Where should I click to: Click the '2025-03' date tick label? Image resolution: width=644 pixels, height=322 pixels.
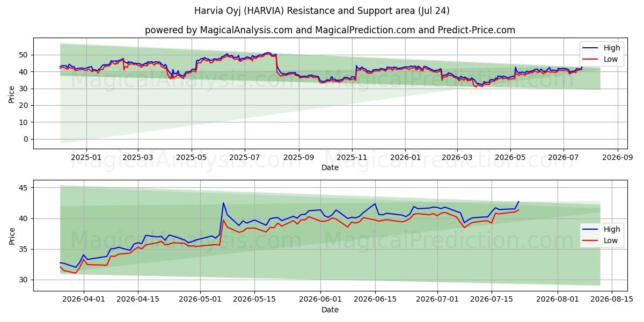(x=138, y=157)
